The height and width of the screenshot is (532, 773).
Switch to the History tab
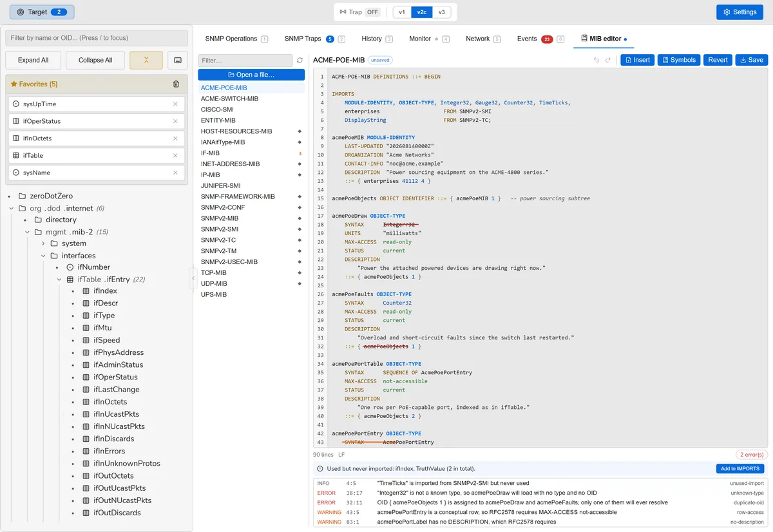click(377, 39)
